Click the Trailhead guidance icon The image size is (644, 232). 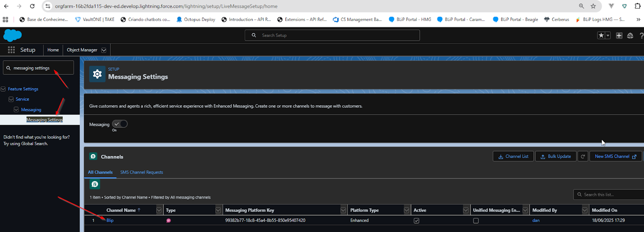tap(630, 35)
